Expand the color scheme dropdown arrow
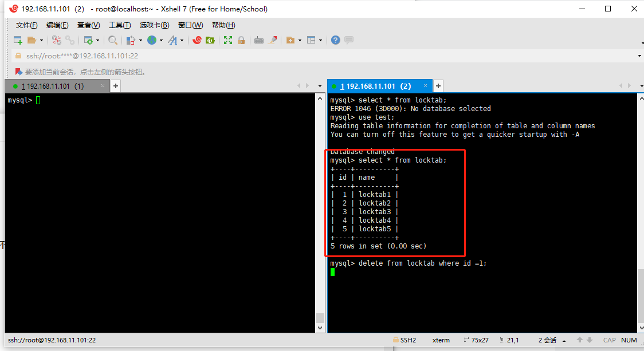This screenshot has width=644, height=351. pos(140,40)
